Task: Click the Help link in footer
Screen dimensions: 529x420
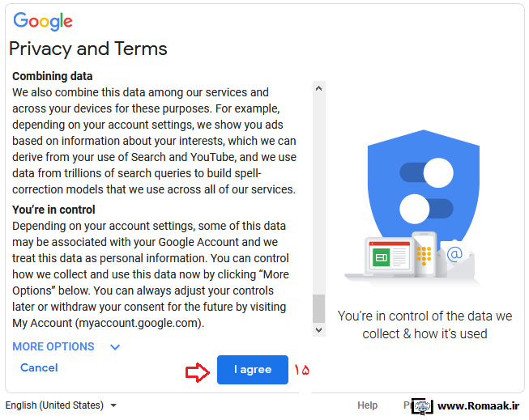Action: click(367, 405)
